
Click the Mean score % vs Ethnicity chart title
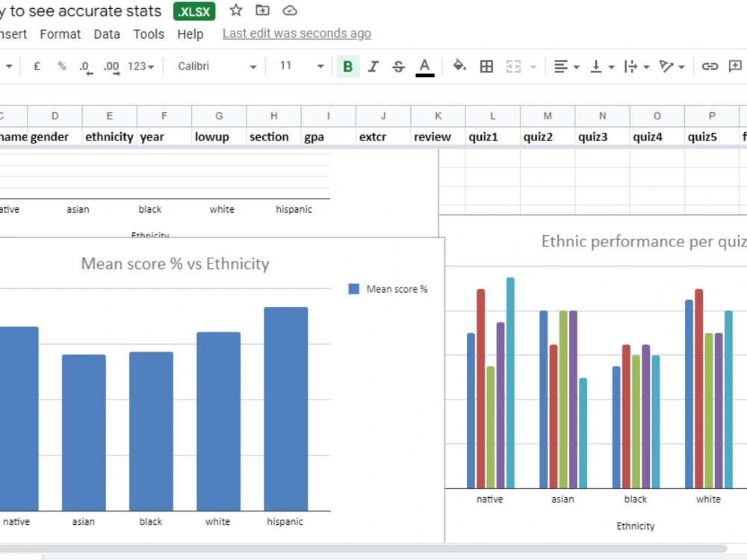[175, 264]
